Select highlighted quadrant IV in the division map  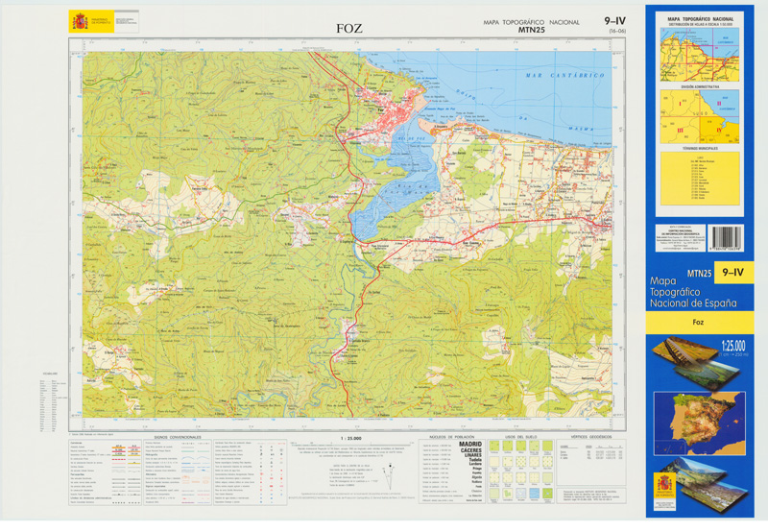719,131
